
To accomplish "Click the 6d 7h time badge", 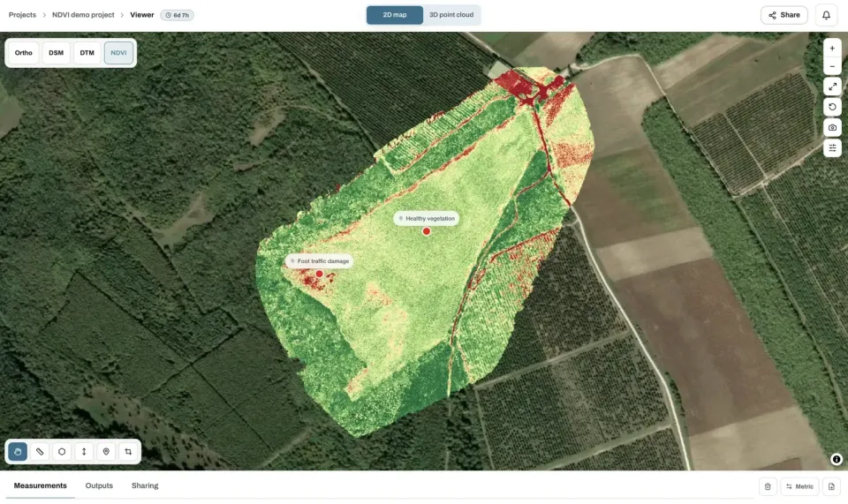I will (177, 15).
